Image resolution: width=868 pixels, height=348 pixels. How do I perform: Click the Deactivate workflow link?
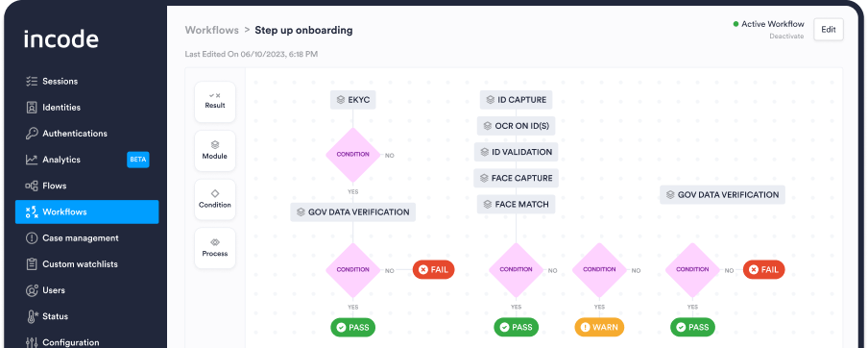[786, 36]
